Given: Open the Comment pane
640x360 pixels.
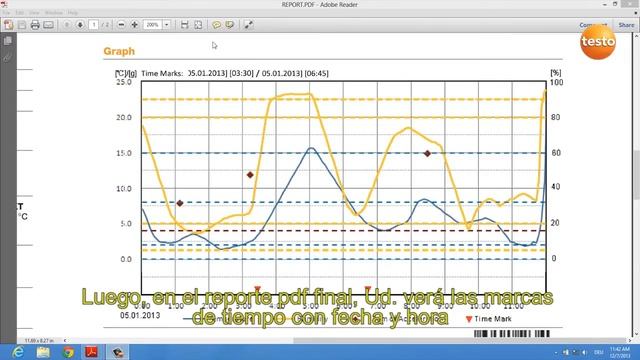Looking at the screenshot, I should coord(593,25).
